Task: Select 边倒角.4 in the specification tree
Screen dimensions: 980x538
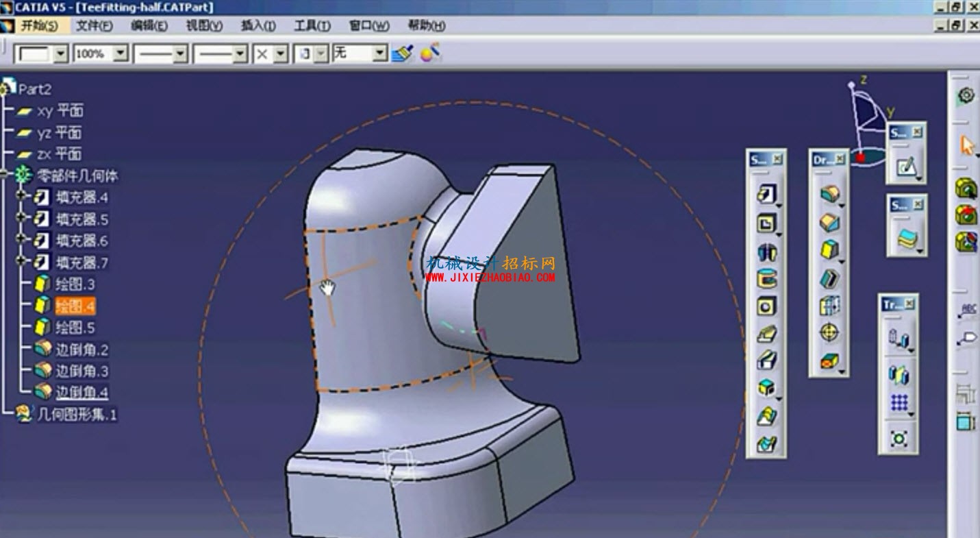Action: coord(82,393)
